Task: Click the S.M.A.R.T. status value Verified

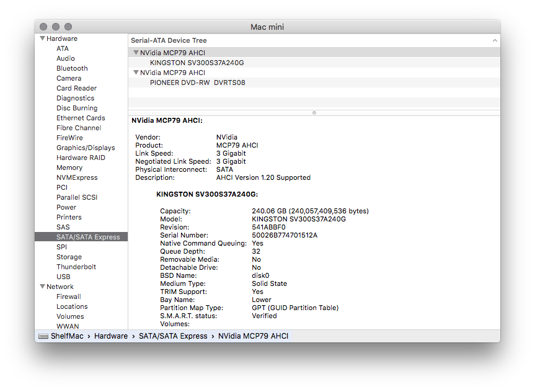Action: [264, 316]
